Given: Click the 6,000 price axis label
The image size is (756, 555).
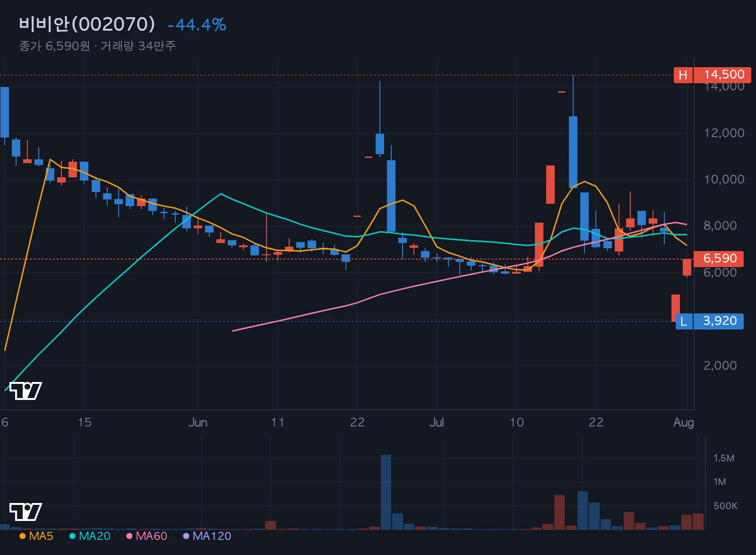Looking at the screenshot, I should (720, 272).
